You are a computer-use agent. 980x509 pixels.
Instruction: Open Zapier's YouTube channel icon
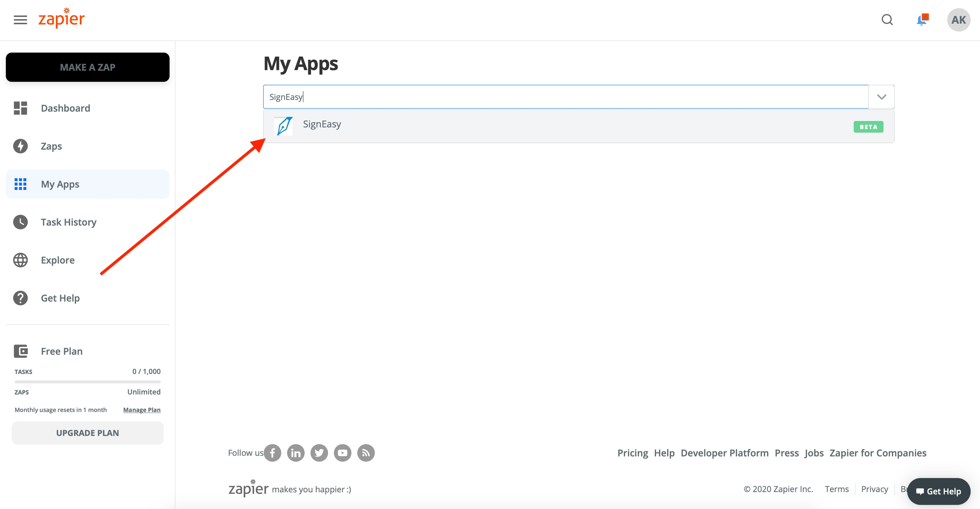click(x=343, y=453)
